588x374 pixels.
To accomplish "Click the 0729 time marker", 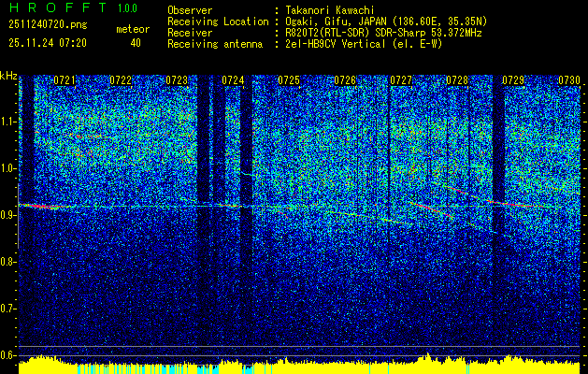I will tap(513, 80).
